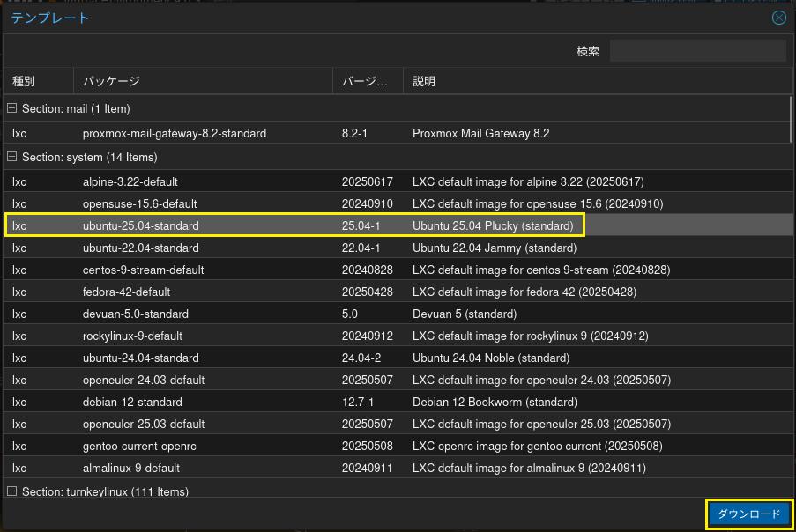
Task: Select the ubuntu-25.04-standard template
Action: click(397, 225)
